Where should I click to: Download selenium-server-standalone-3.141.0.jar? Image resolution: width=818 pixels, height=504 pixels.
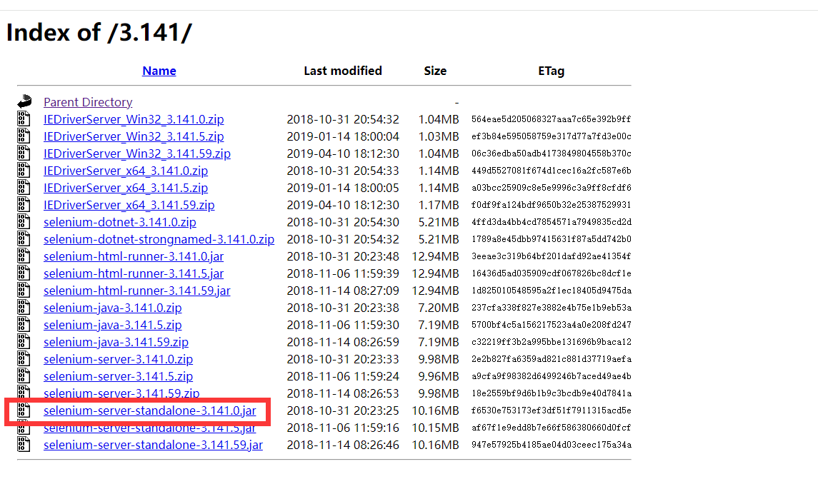[x=150, y=411]
